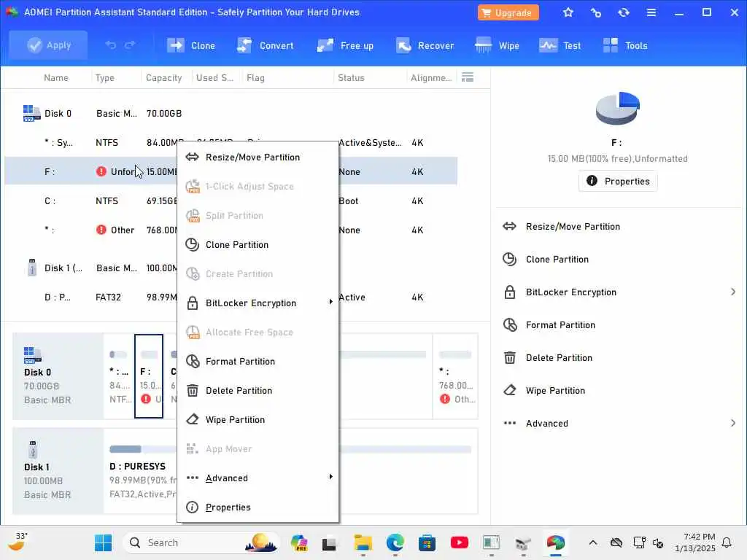
Task: Click the undo arrow icon
Action: coord(111,45)
